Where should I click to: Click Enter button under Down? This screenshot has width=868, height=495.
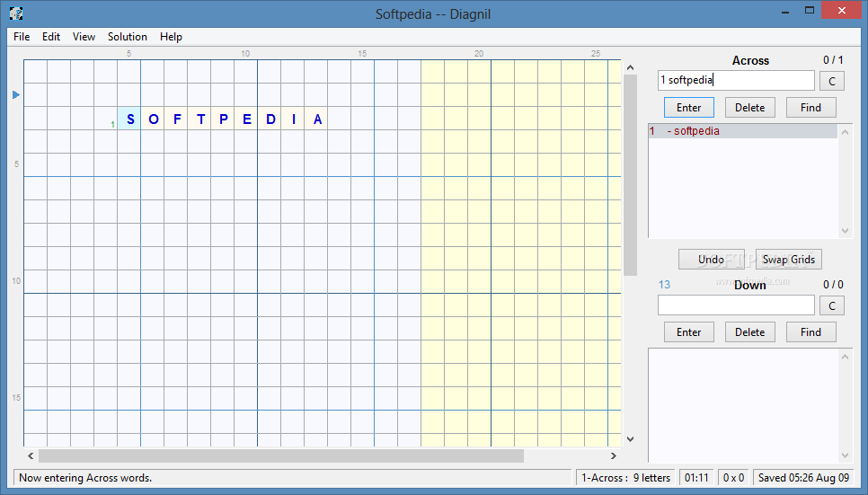tap(688, 332)
